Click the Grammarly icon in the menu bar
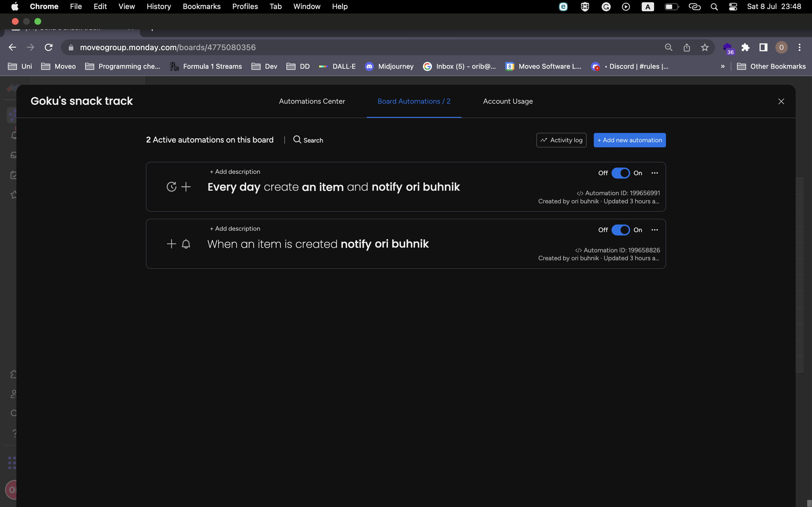 [x=606, y=6]
